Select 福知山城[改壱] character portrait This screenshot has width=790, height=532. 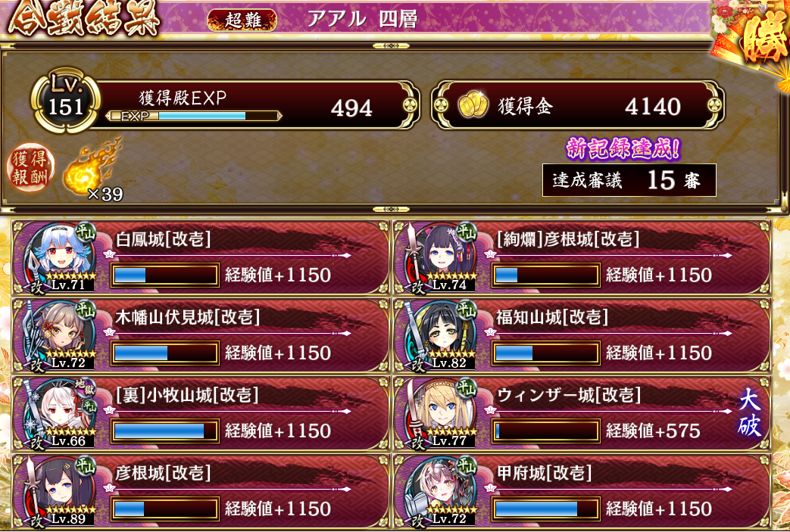pyautogui.click(x=439, y=334)
